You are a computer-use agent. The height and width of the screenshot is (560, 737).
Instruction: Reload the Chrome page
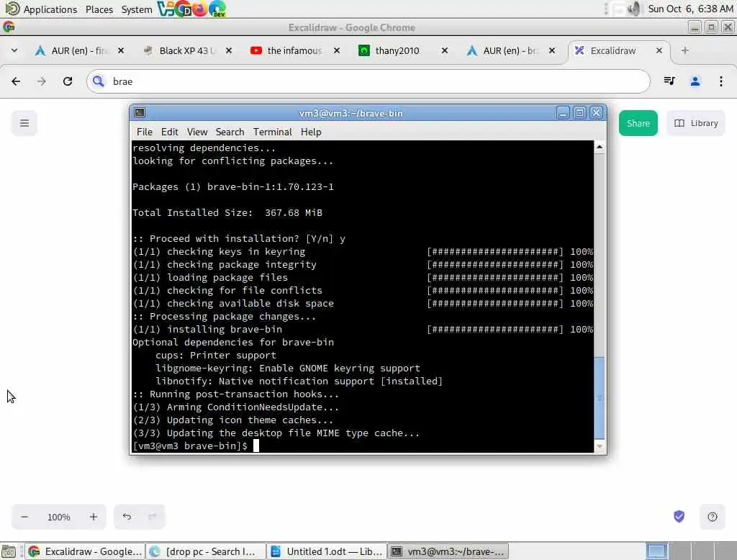click(68, 81)
